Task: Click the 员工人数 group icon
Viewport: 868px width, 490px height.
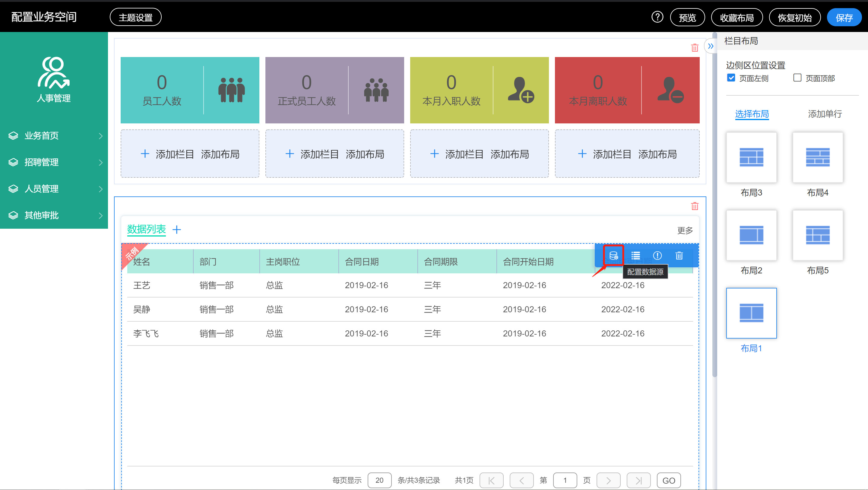Action: point(231,90)
